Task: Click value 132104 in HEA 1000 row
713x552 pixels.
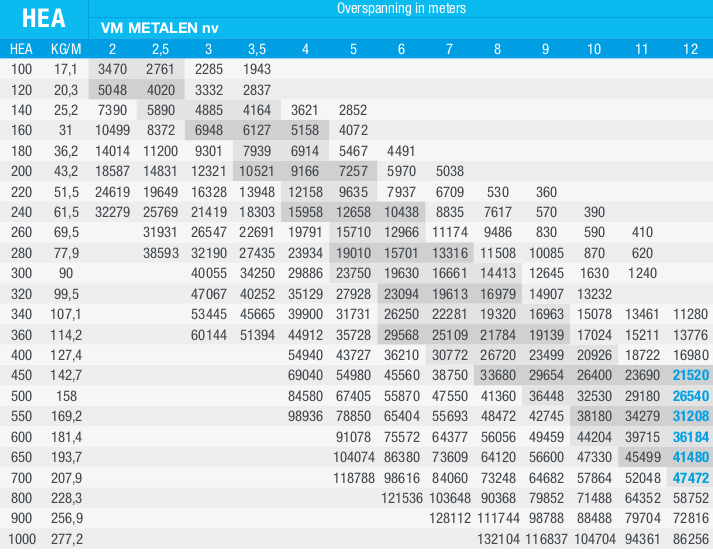Action: pos(498,539)
